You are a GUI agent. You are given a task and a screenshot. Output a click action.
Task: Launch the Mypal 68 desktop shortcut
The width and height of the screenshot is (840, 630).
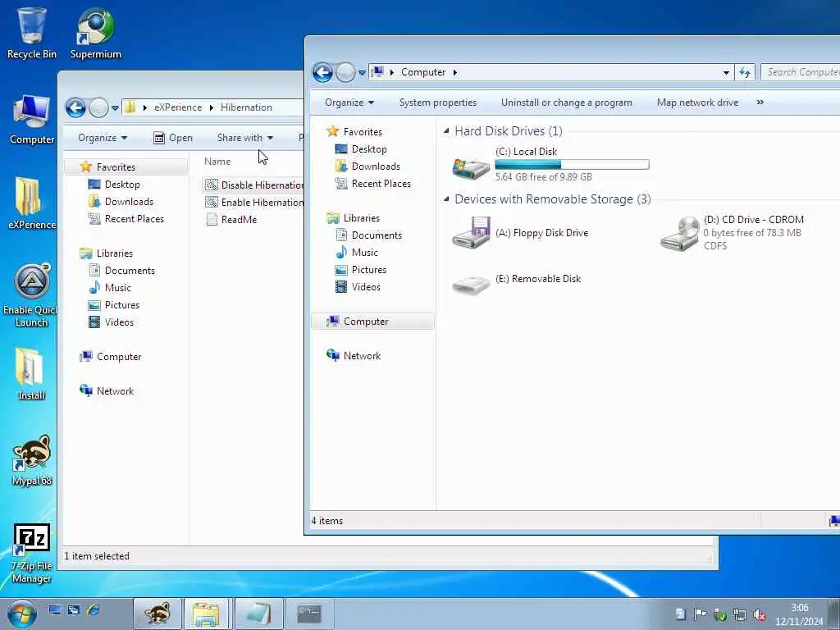pos(32,459)
